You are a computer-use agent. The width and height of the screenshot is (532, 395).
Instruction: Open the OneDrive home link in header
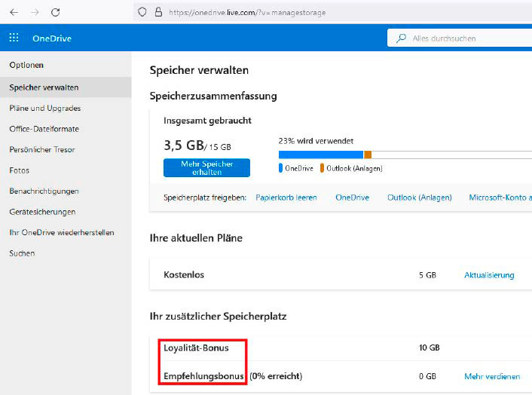(x=52, y=38)
